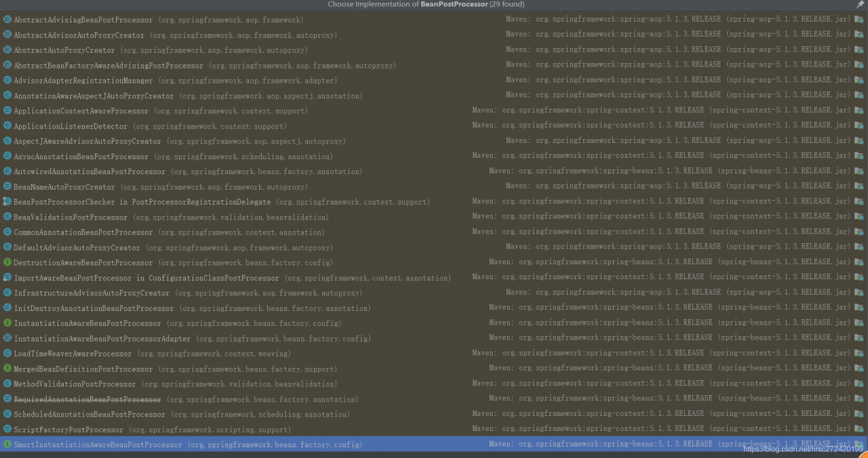Screen dimensions: 868x458
Task: Click library icon on DefaultAdvisorAutoProxyCreator row
Action: pos(859,247)
